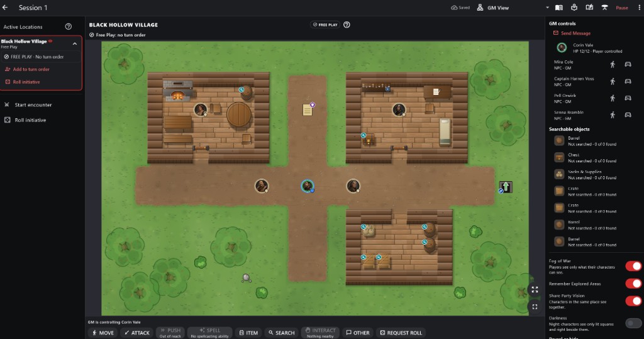
Task: Click the FREE PLAY mode badge
Action: tap(325, 25)
